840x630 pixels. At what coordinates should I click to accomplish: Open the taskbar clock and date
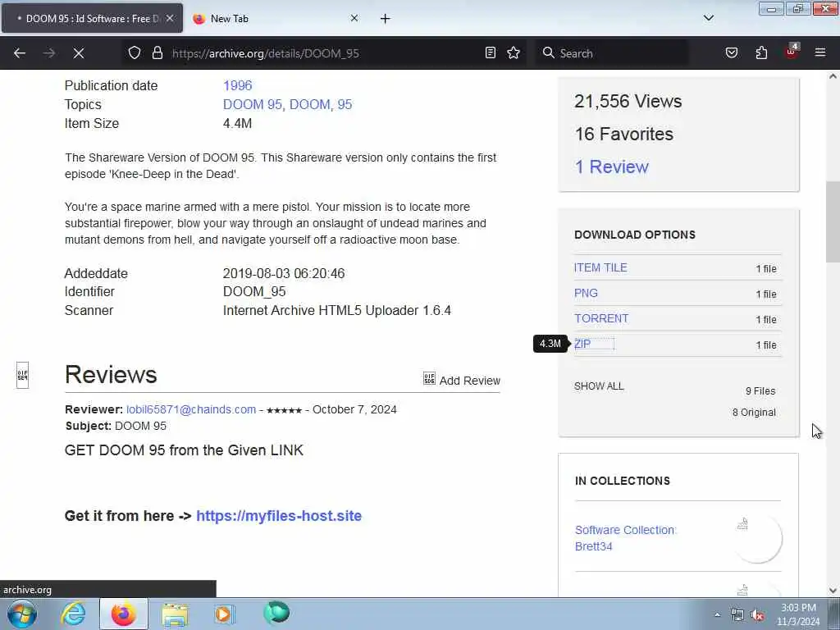point(798,614)
